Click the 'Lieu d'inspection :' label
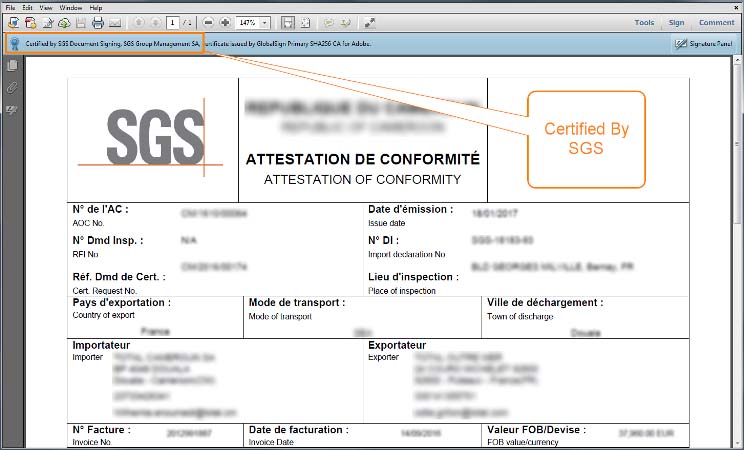Viewport: 744px width, 450px height. pyautogui.click(x=413, y=277)
